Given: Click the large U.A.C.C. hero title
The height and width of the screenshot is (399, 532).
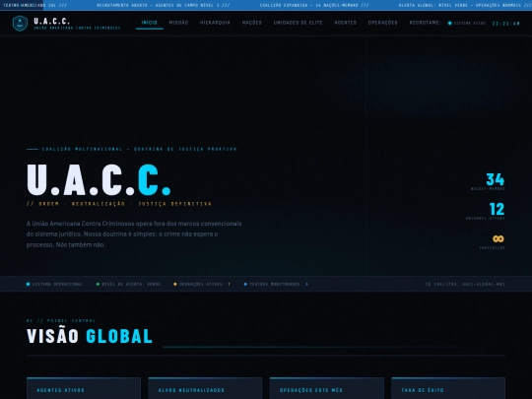Looking at the screenshot, I should [99, 180].
